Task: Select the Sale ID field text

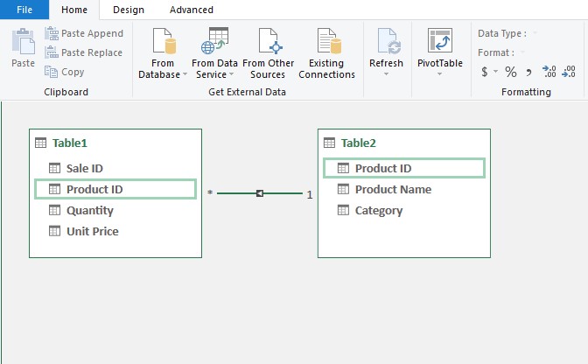Action: tap(85, 168)
